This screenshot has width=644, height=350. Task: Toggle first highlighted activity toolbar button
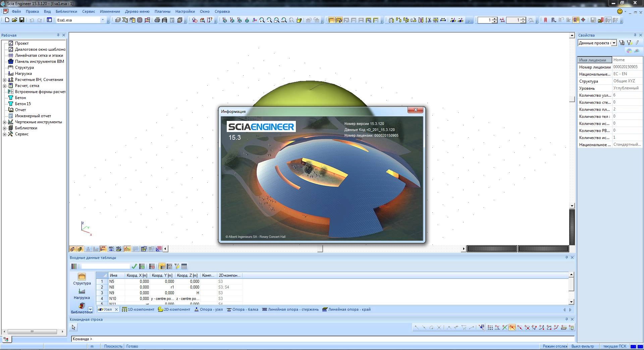point(331,20)
